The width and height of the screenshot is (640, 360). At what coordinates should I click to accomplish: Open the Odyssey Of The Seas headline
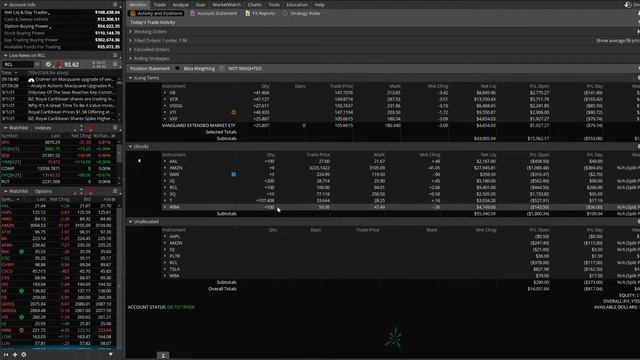tap(71, 92)
